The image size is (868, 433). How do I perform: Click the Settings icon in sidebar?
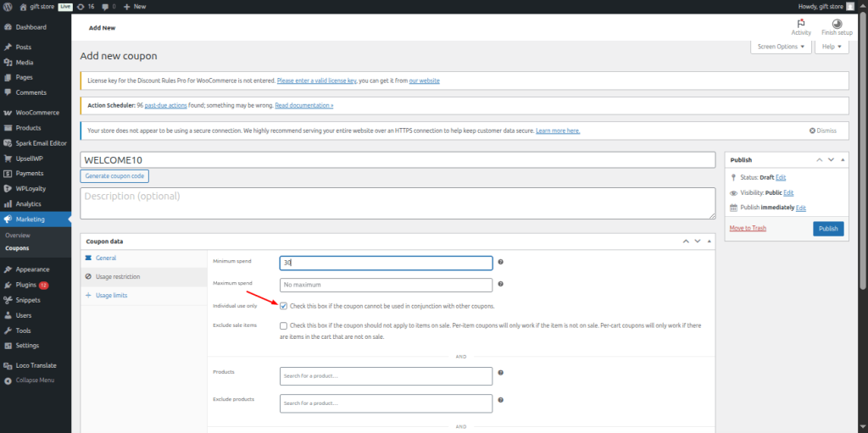click(8, 346)
